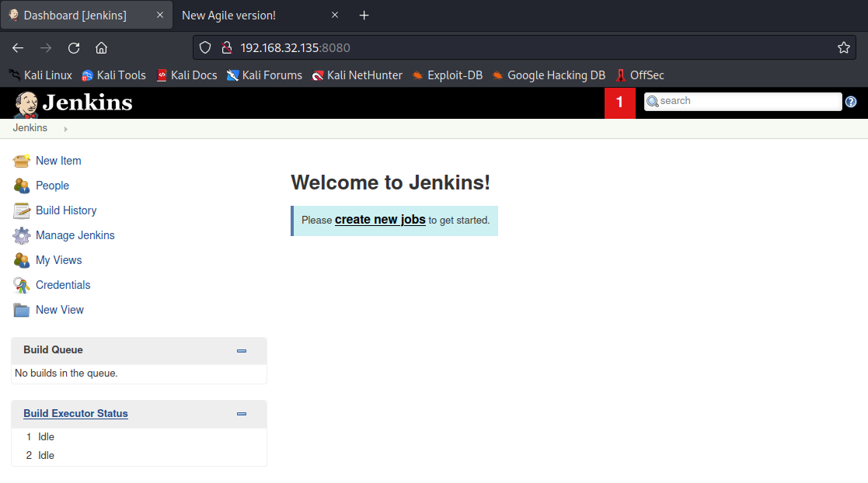
Task: Open the My Views link
Action: pyautogui.click(x=59, y=261)
